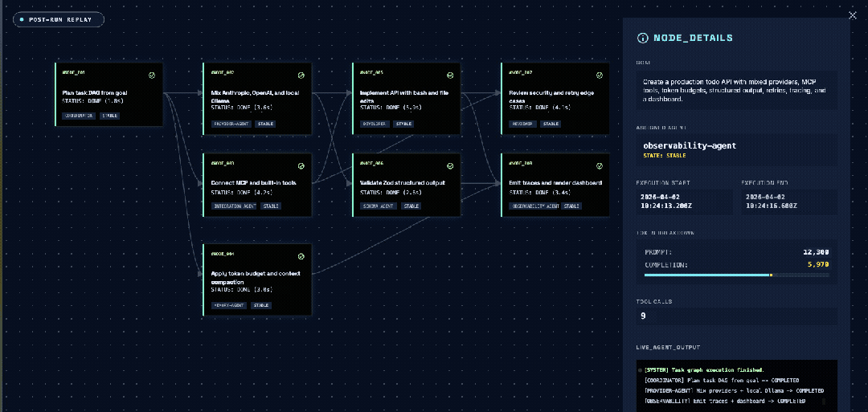
Task: Click the OBSERVABILITY AGENT tag on Emit traces node
Action: click(x=534, y=206)
